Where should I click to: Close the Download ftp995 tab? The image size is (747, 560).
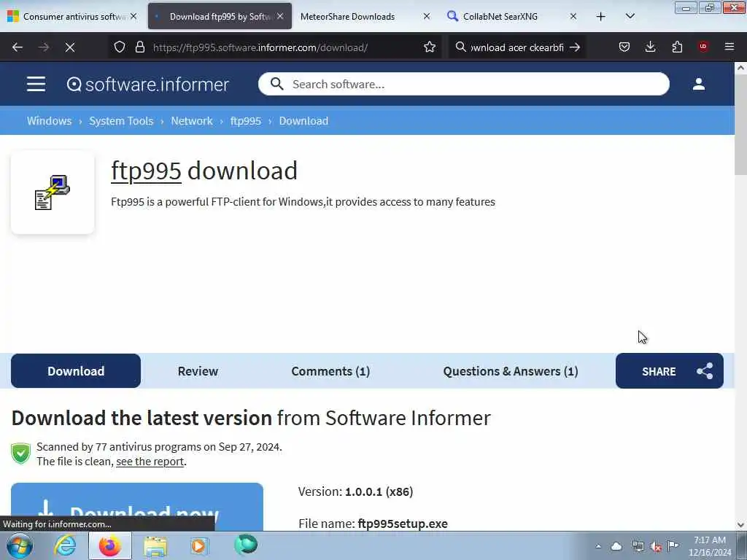coord(280,17)
